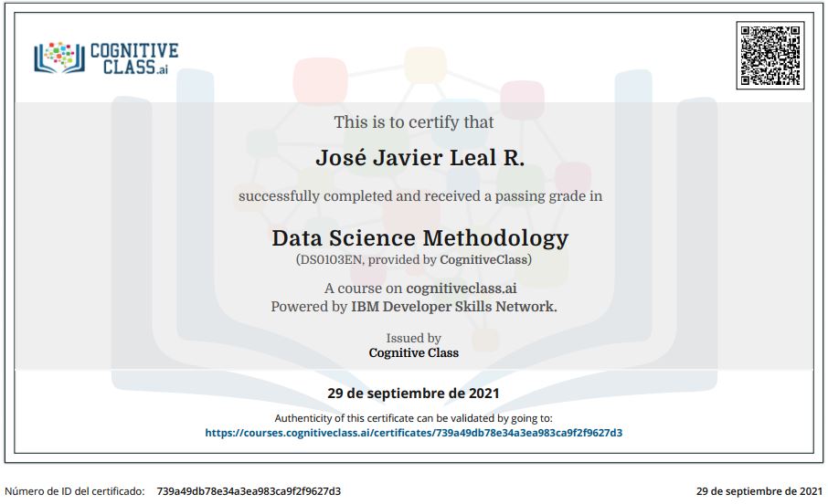Viewport: 828px width, 504px height.
Task: Click the QR code image
Action: pyautogui.click(x=770, y=55)
